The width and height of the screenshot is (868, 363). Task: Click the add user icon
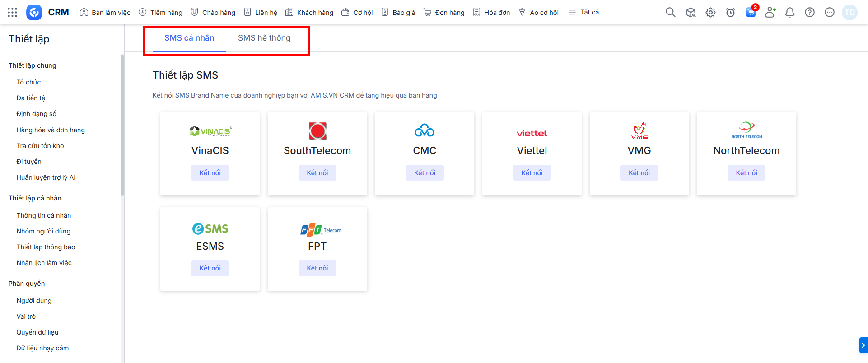[770, 12]
